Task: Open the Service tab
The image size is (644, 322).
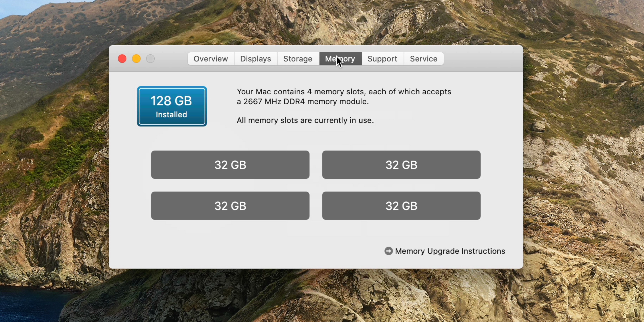Action: tap(423, 59)
